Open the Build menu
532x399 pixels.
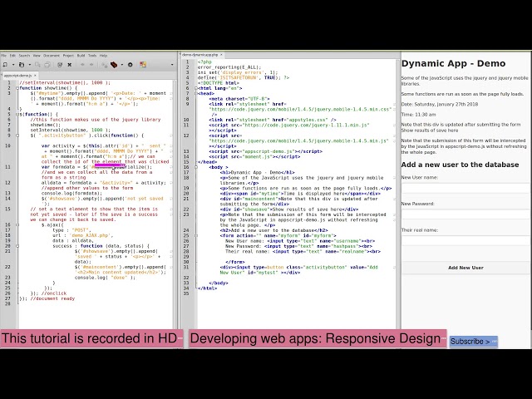pos(81,56)
